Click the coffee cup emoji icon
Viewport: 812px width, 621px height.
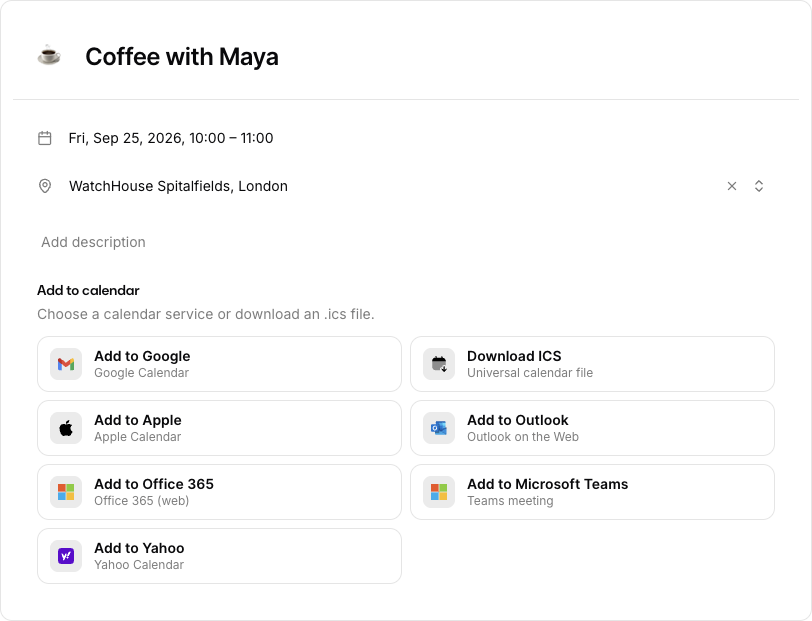49,55
